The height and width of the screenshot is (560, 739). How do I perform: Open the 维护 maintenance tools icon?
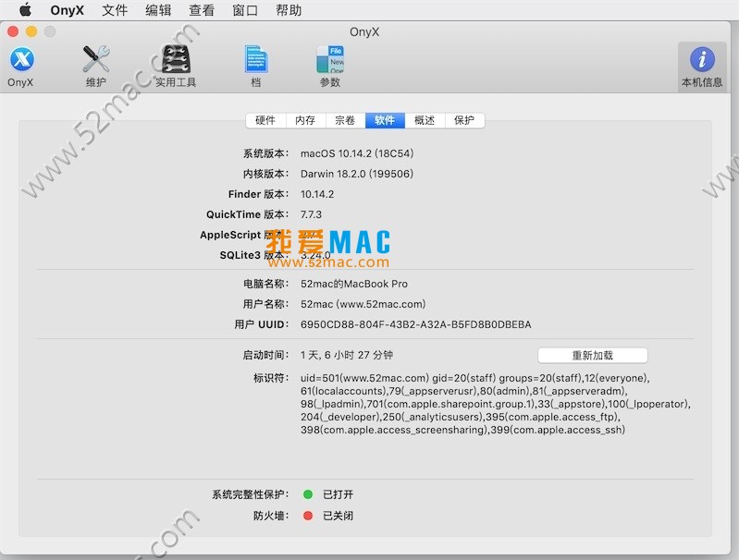(96, 67)
